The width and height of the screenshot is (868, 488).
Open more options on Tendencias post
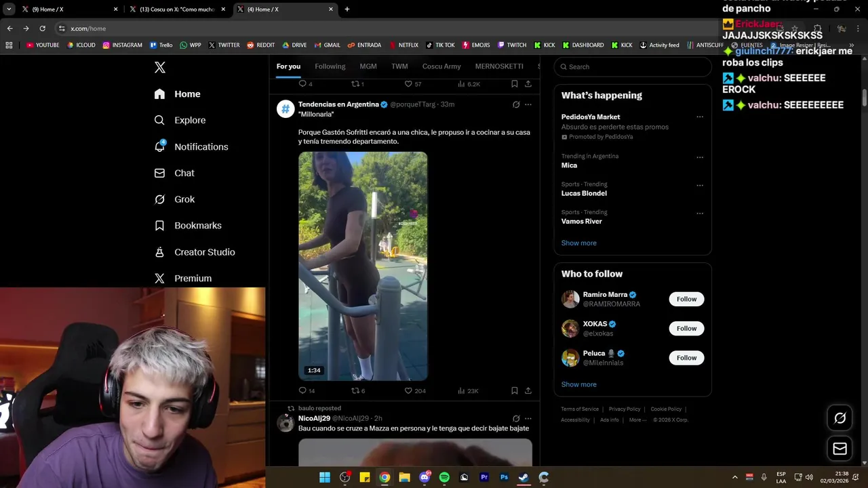528,104
